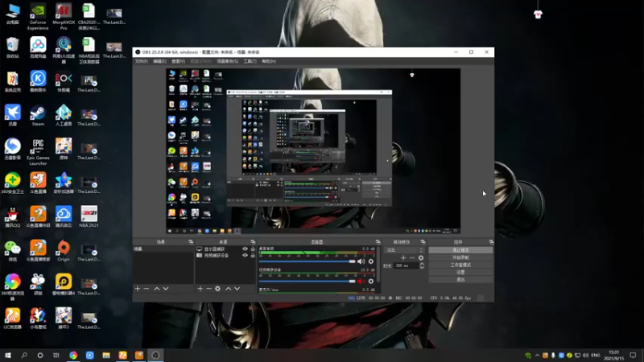Float the Scene Transitions dock via popout icon
The height and width of the screenshot is (362, 644).
(x=423, y=242)
